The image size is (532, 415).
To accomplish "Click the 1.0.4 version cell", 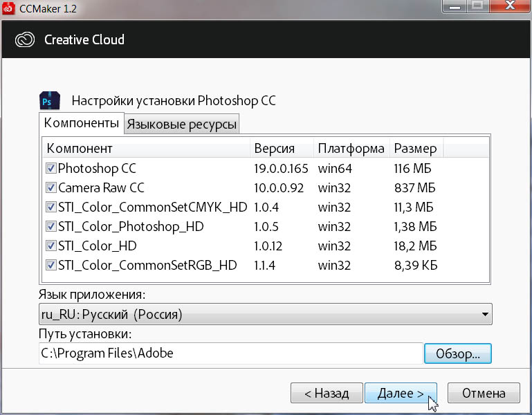I will point(266,207).
